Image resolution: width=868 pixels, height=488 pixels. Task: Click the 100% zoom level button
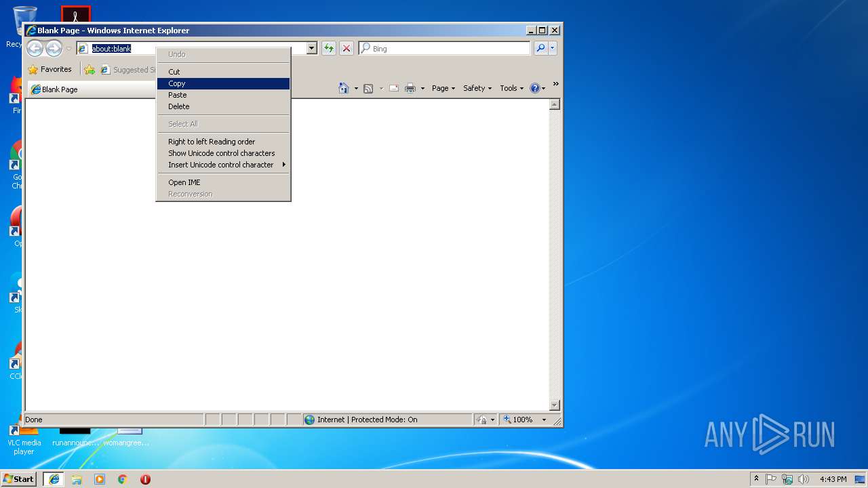519,420
